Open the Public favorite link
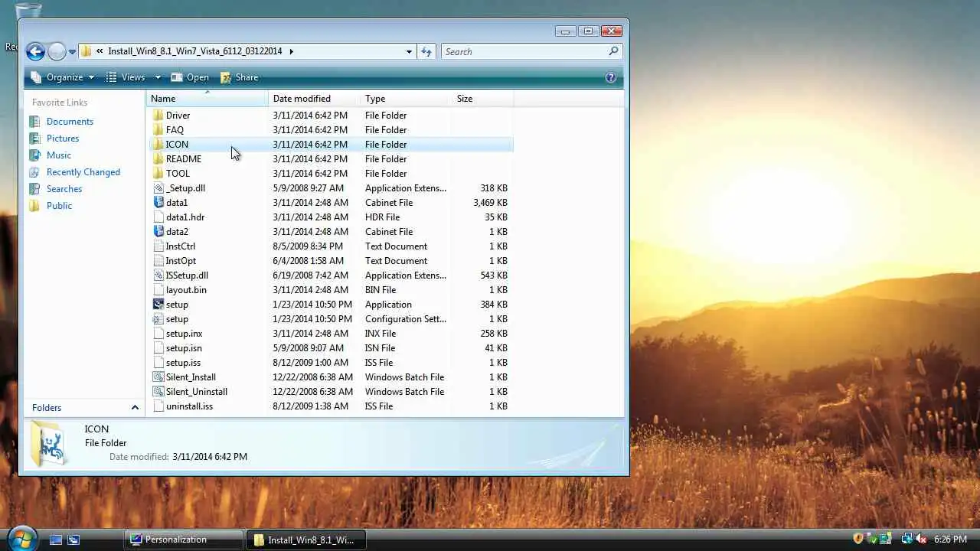 59,206
